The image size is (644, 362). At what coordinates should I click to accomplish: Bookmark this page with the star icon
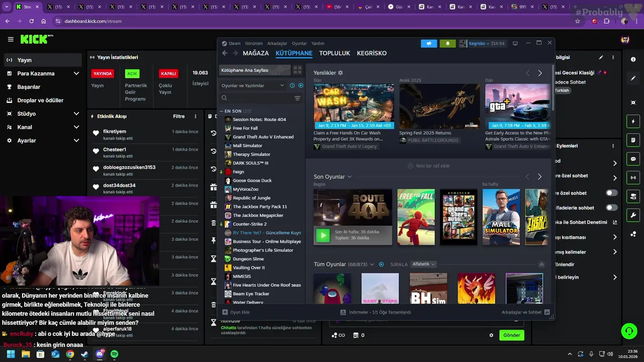tap(578, 21)
